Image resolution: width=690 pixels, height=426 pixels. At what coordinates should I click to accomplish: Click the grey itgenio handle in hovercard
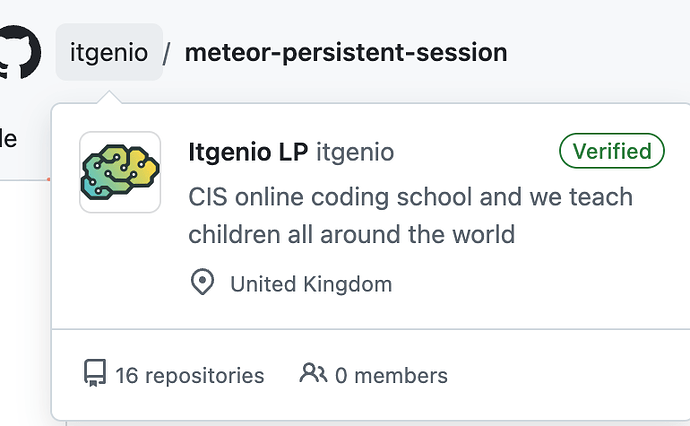coord(355,152)
